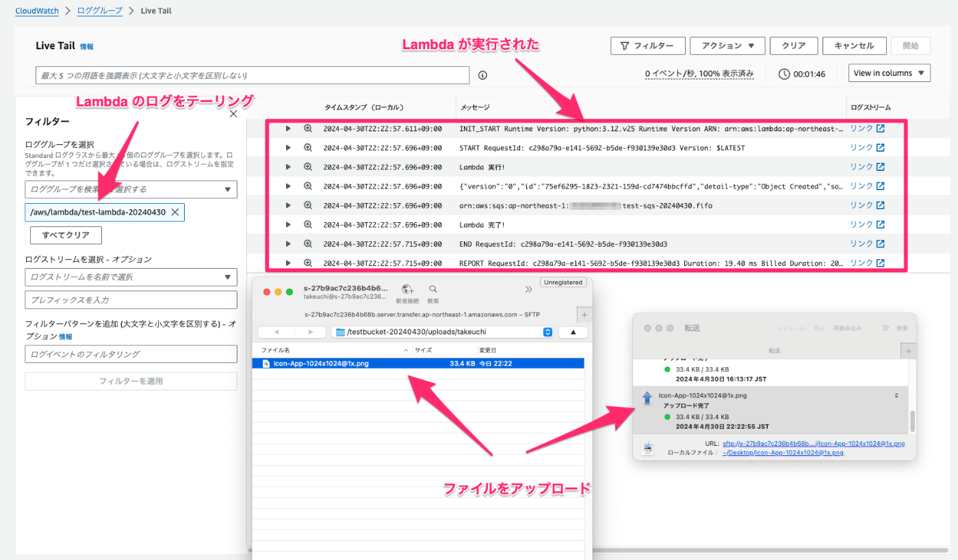Click the Unregistered badge in SFTP window
Viewport: 958px width, 560px height.
click(562, 282)
